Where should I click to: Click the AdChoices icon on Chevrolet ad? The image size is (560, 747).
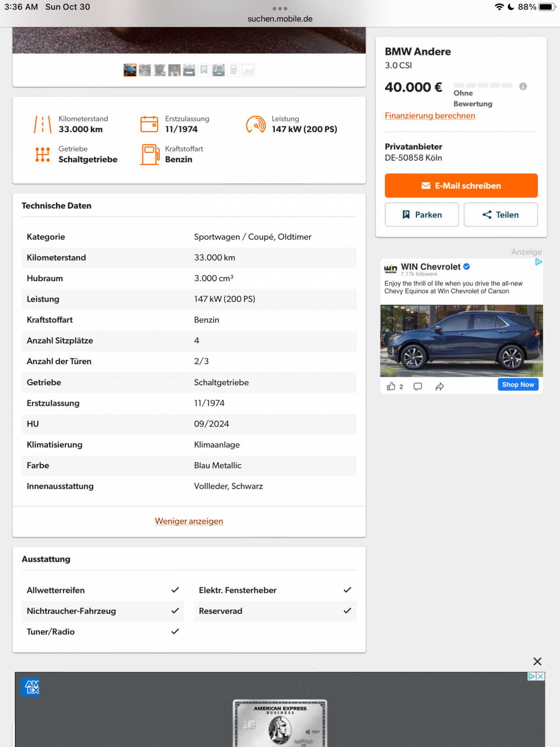[539, 262]
